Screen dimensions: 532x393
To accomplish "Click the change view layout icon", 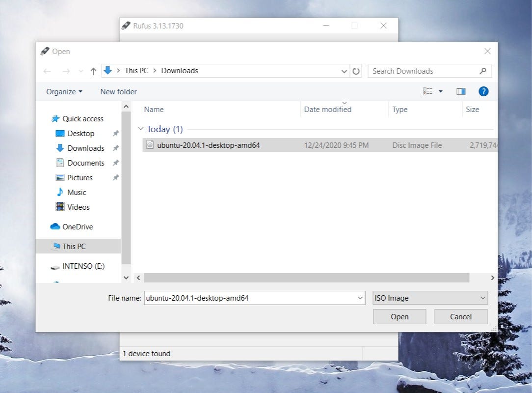I will pos(428,91).
